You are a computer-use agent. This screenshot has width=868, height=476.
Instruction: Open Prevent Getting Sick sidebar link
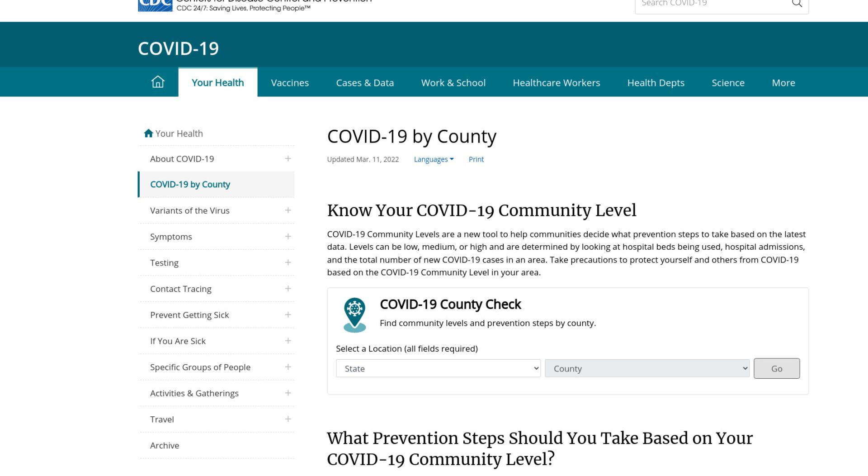point(189,315)
